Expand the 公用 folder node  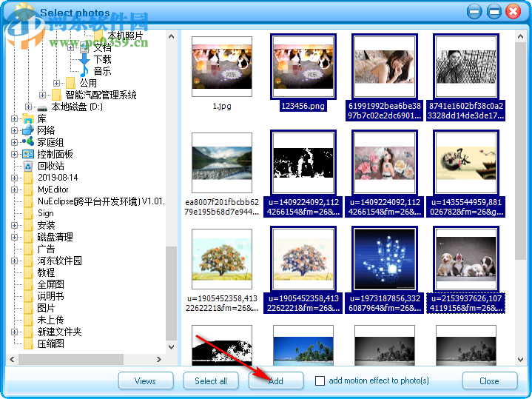(x=57, y=83)
